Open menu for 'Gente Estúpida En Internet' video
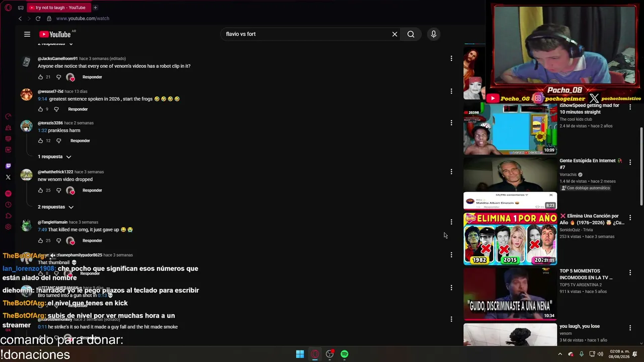This screenshot has height=362, width=644. (x=630, y=162)
